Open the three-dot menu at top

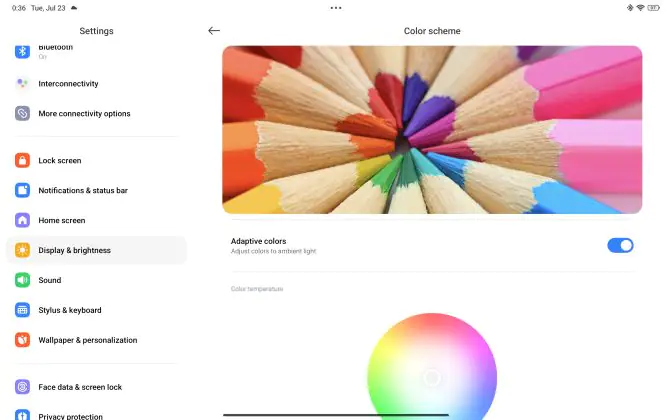pos(336,8)
